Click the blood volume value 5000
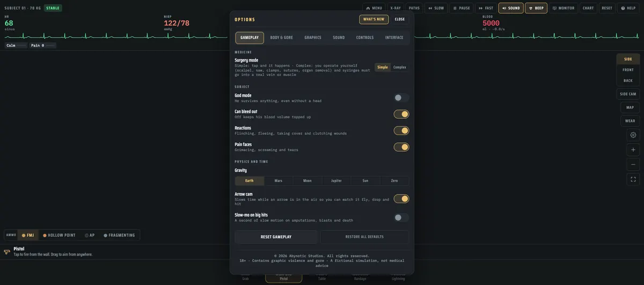 (491, 23)
